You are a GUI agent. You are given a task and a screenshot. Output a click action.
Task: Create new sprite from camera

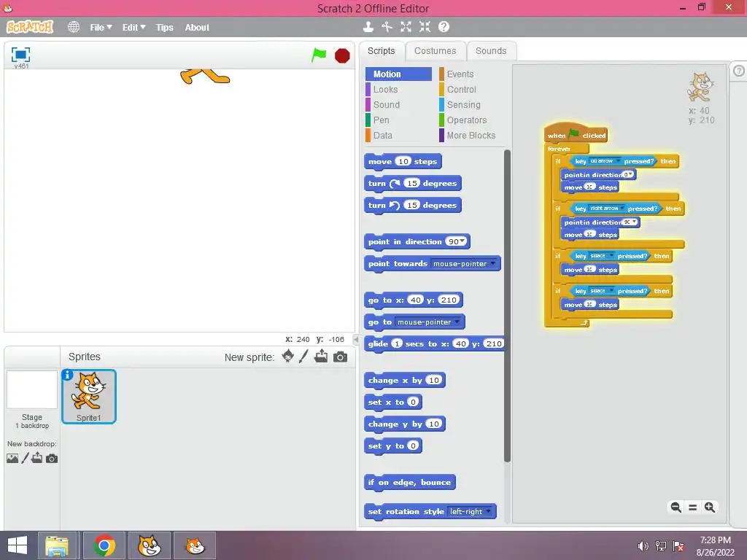pyautogui.click(x=340, y=357)
